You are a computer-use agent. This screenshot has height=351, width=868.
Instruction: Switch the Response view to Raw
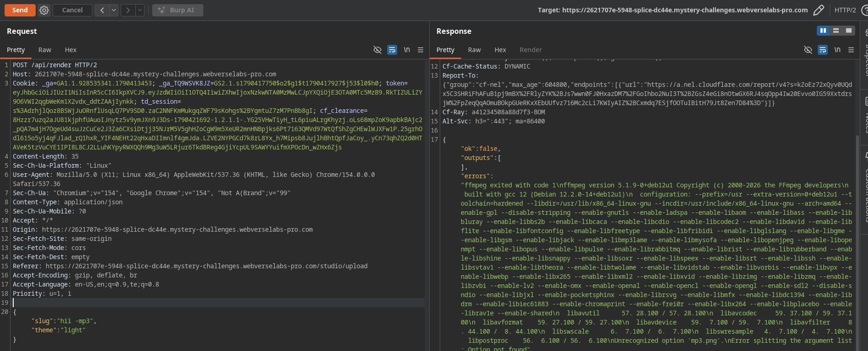[474, 50]
